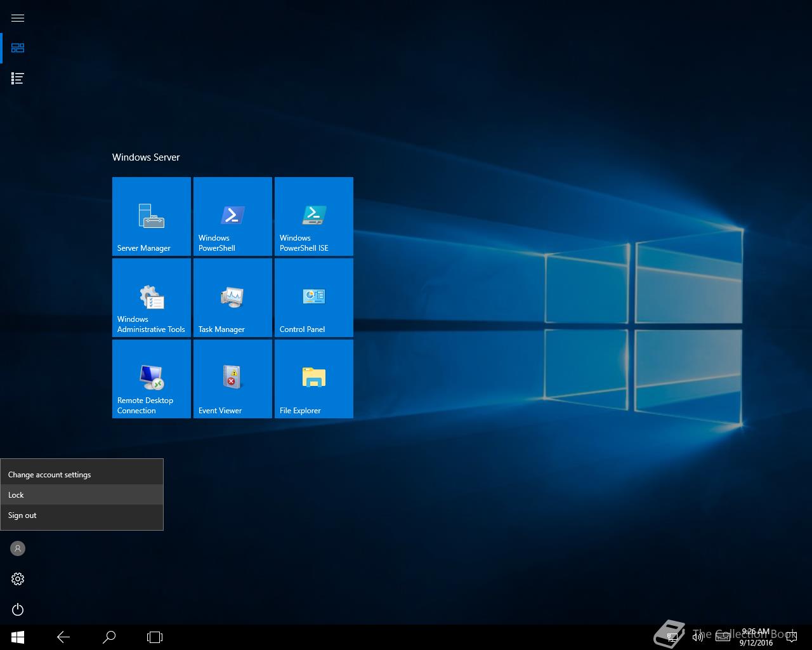Screen dimensions: 812x650
Task: Click the Windows Start button
Action: pyautogui.click(x=18, y=637)
